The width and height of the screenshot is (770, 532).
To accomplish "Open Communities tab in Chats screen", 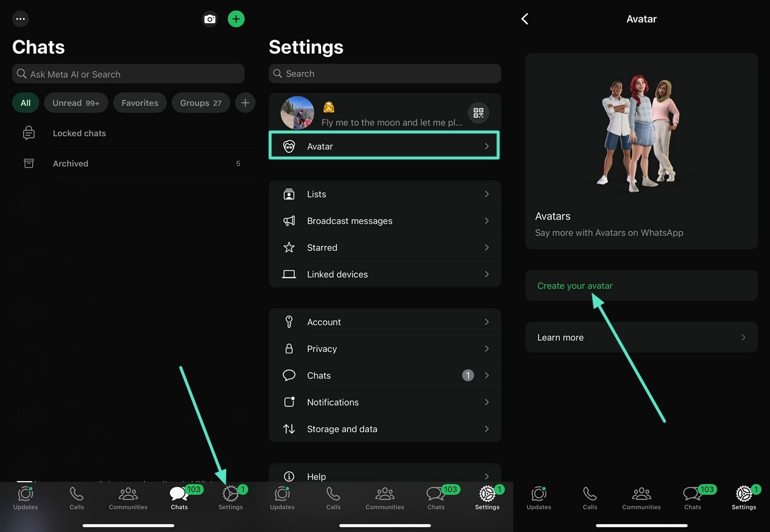I will 128,498.
